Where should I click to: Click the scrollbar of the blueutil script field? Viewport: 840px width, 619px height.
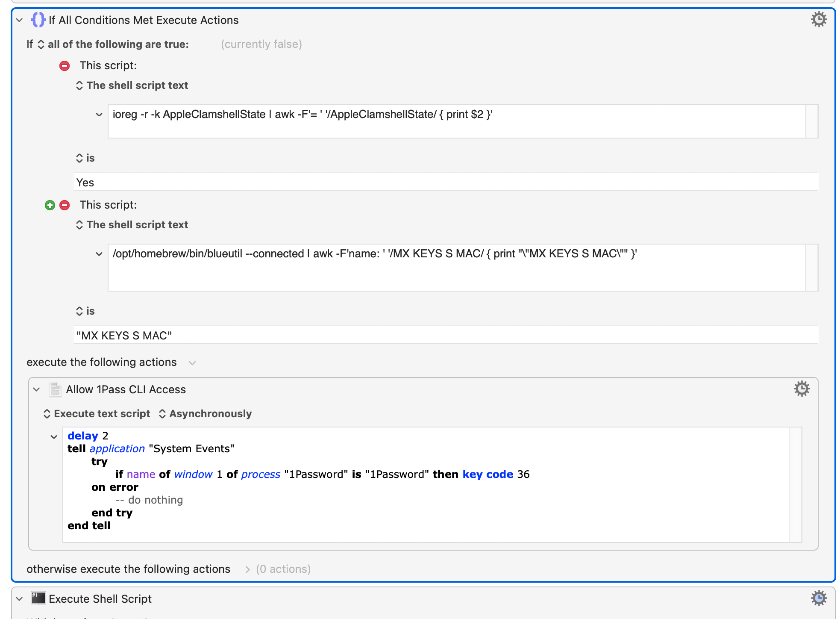[x=811, y=268]
